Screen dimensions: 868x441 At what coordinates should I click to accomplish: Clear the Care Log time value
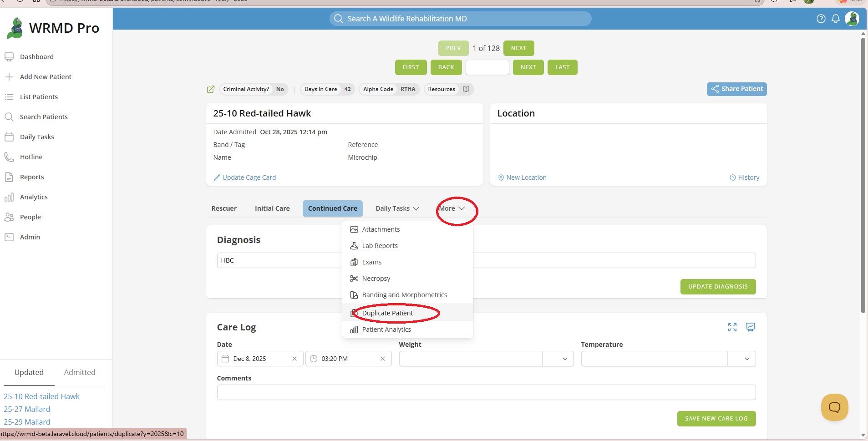pos(383,359)
